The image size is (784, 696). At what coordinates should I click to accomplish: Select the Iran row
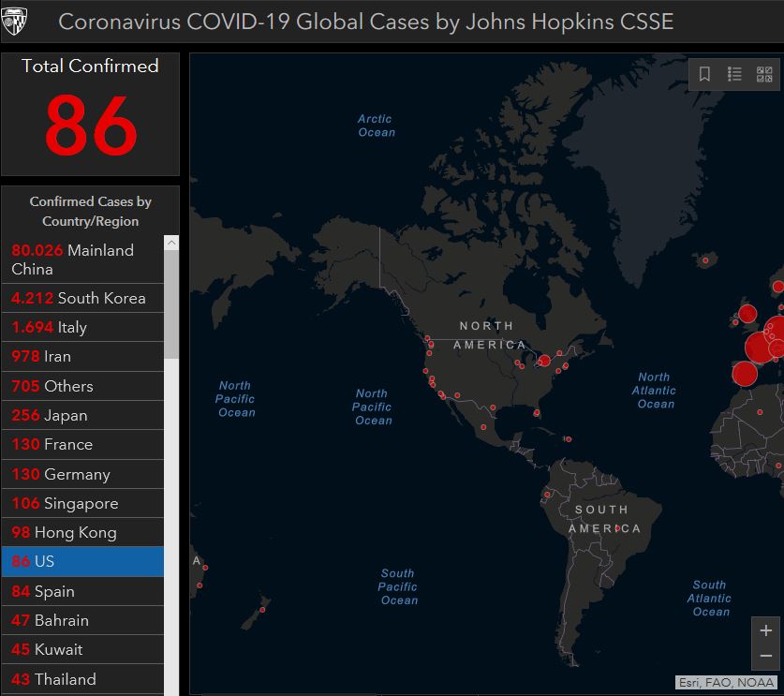[82, 357]
